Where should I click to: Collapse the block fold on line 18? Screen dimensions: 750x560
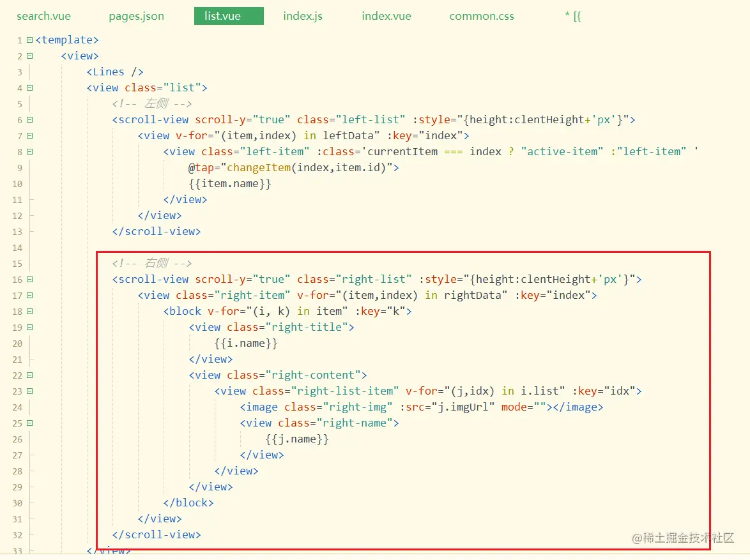click(29, 312)
